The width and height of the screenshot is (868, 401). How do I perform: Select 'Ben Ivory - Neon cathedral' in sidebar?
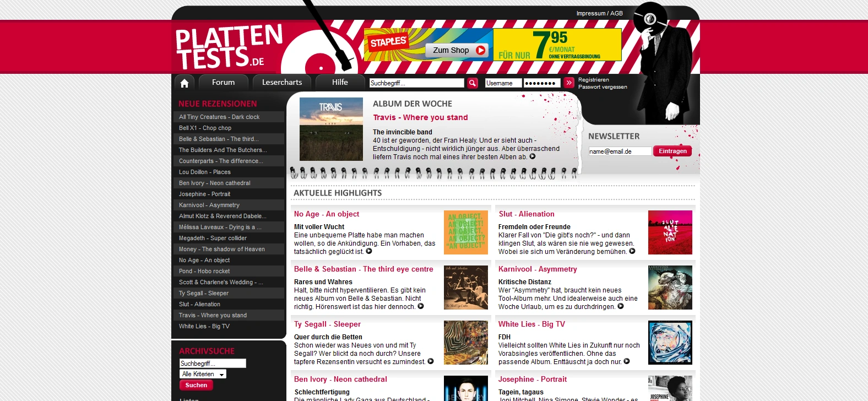[229, 183]
